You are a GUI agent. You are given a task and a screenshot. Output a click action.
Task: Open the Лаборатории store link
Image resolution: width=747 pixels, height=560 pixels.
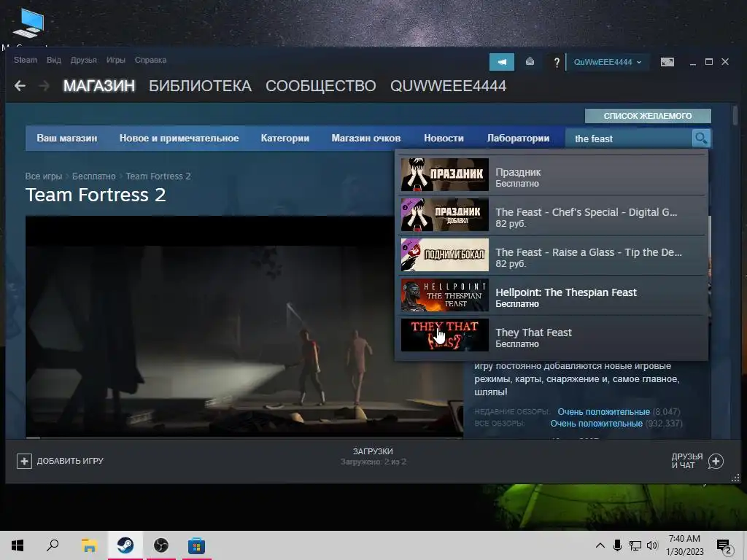coord(518,138)
